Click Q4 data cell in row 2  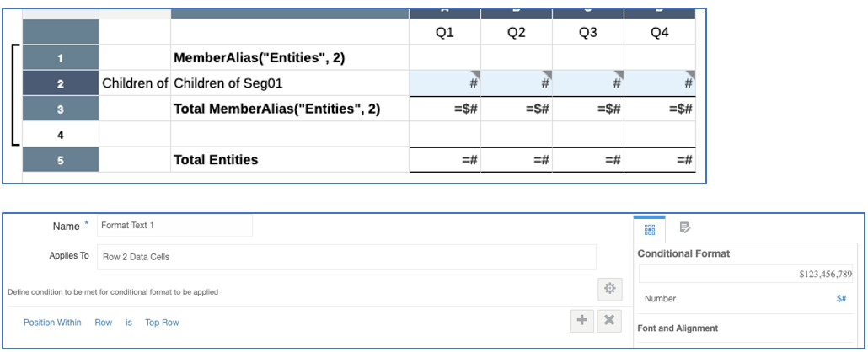coord(659,83)
